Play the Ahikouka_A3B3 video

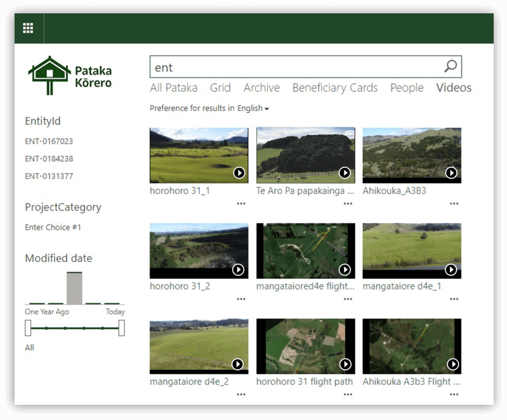click(x=451, y=173)
